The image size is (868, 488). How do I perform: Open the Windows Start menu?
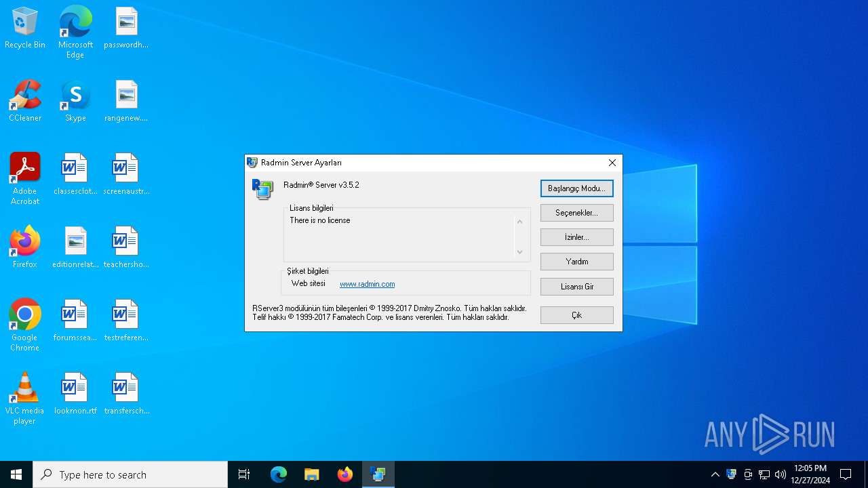point(16,474)
